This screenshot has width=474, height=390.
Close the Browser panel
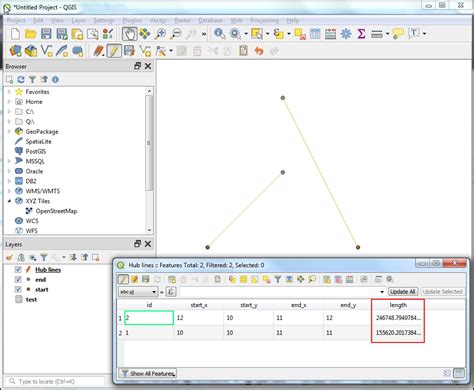click(148, 66)
